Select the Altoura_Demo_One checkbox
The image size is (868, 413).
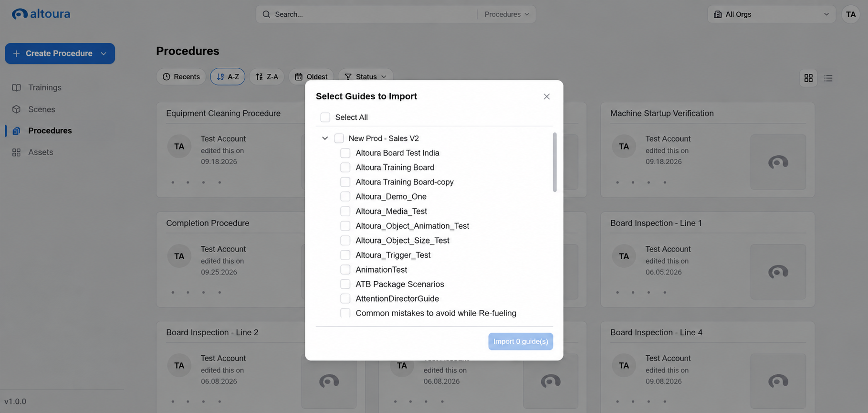pos(345,197)
